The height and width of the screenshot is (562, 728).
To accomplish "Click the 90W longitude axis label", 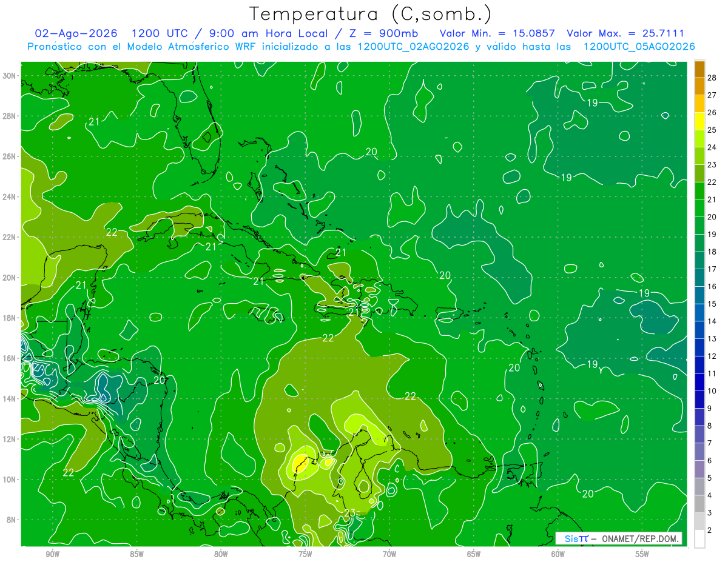I will 52,554.
